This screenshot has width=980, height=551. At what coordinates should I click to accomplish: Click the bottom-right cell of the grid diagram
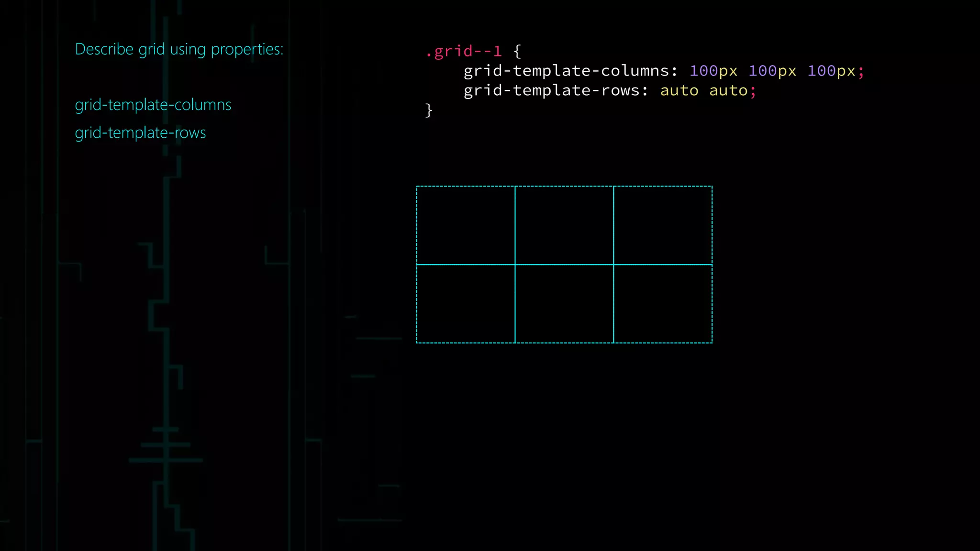[x=663, y=304]
